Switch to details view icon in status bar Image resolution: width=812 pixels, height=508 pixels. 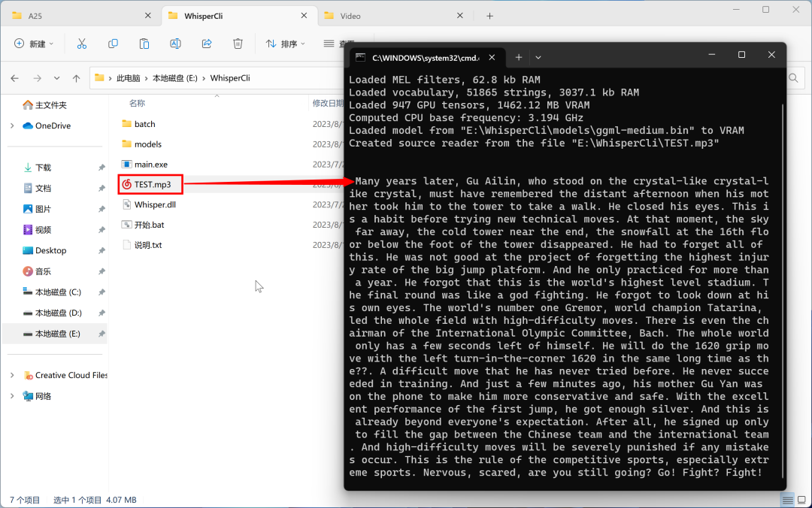[x=788, y=500]
